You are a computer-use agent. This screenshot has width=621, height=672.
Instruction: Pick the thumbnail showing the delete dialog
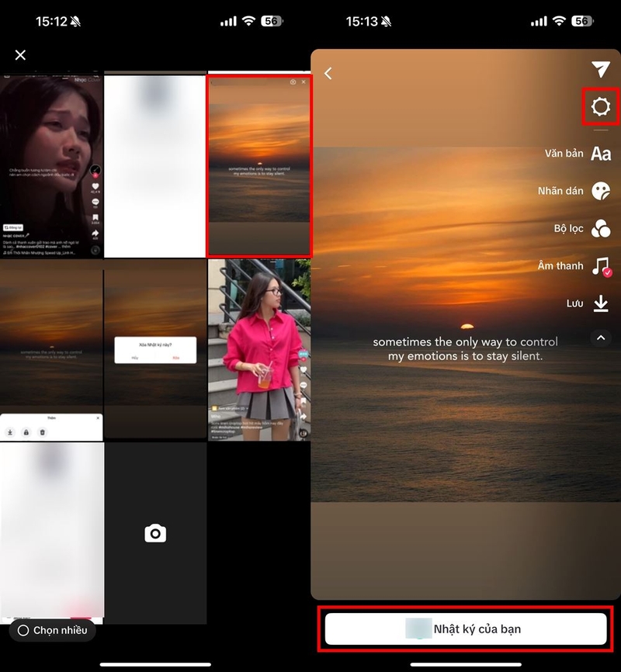[155, 350]
